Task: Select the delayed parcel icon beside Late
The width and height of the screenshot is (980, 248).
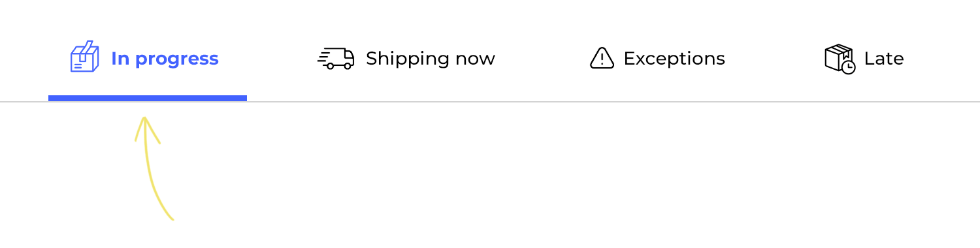Action: tap(840, 59)
